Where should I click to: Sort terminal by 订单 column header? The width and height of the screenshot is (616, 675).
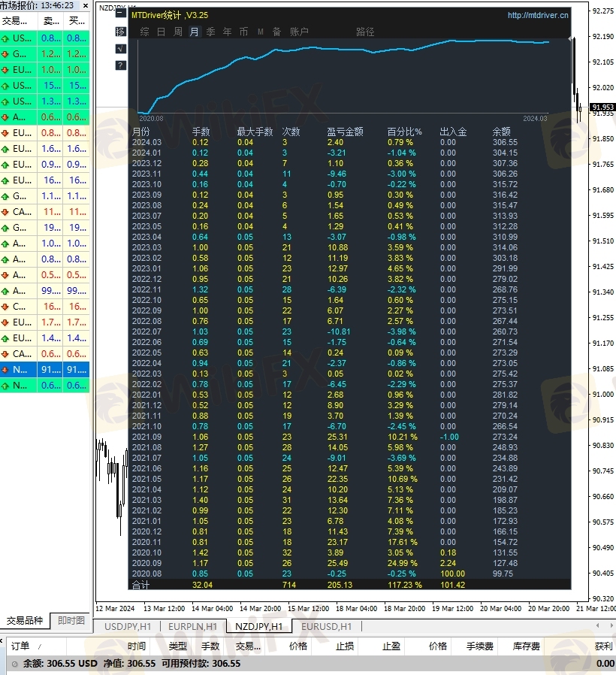[x=20, y=646]
